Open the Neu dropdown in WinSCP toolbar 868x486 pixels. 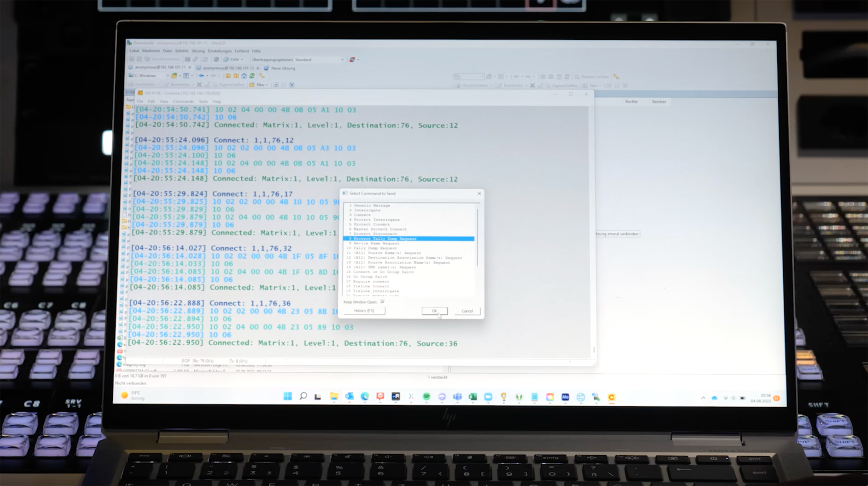click(261, 85)
